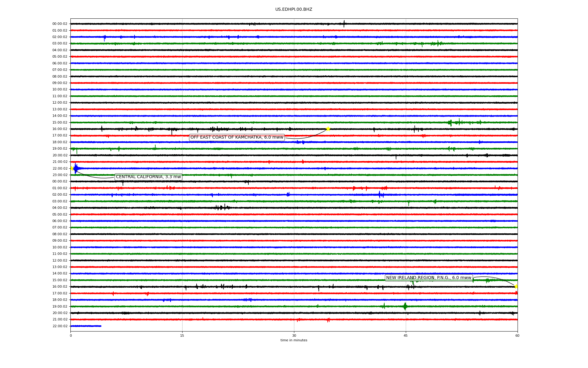Click the yellow star for the Central California event
Image resolution: width=588 pixels, height=368 pixels.
(72, 168)
